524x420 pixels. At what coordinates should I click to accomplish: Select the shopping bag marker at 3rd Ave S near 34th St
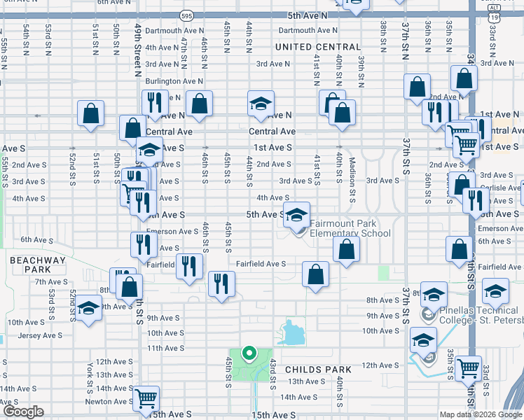click(x=462, y=185)
